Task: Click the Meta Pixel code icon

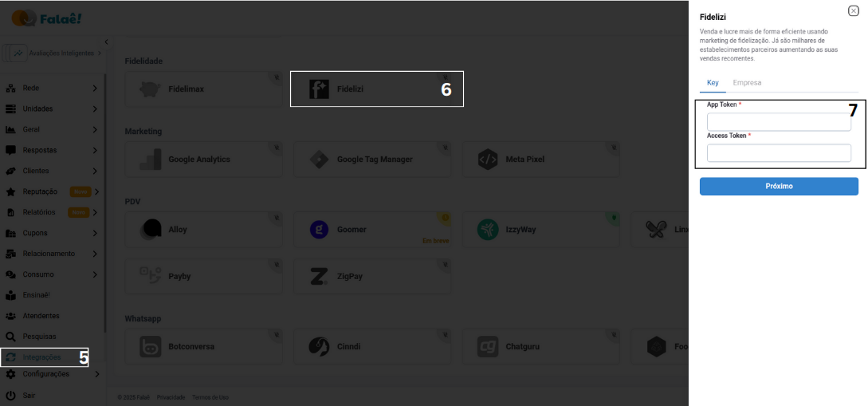Action: [x=488, y=160]
